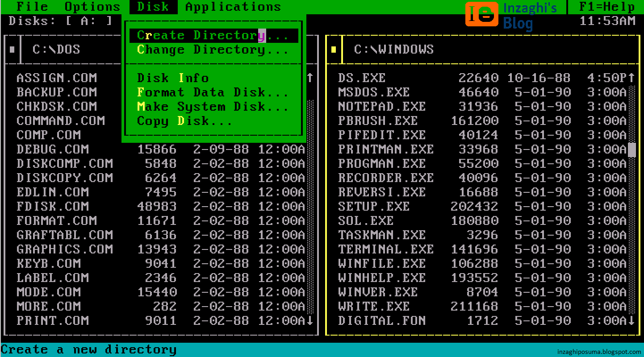Select BACKUP.COM file
Screen dimensions: 644x357
57,92
